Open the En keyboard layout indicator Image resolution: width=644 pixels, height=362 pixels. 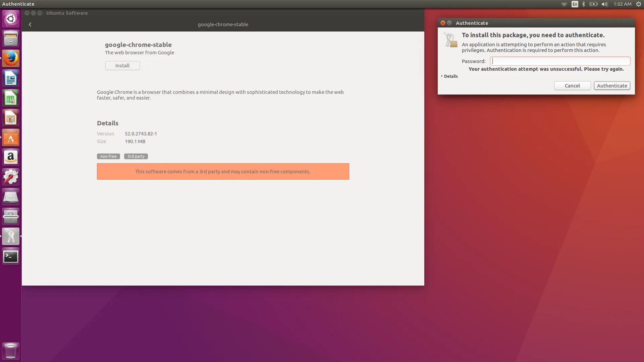(x=575, y=4)
